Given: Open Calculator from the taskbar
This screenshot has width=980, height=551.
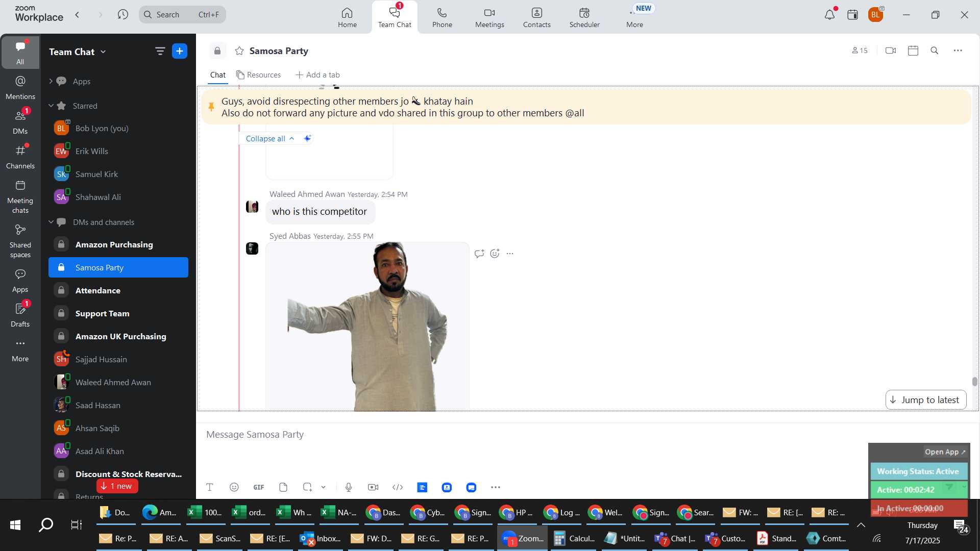Looking at the screenshot, I should pyautogui.click(x=574, y=538).
